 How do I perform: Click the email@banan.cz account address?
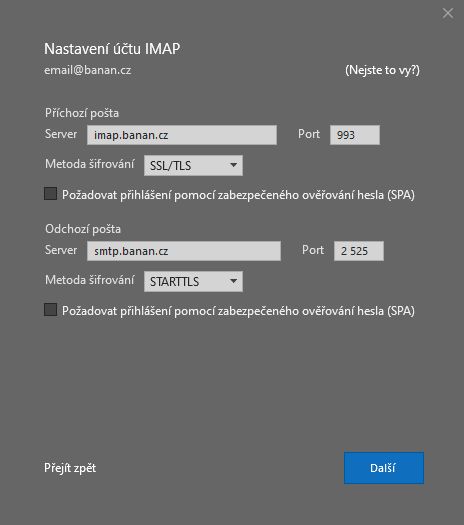pyautogui.click(x=88, y=70)
